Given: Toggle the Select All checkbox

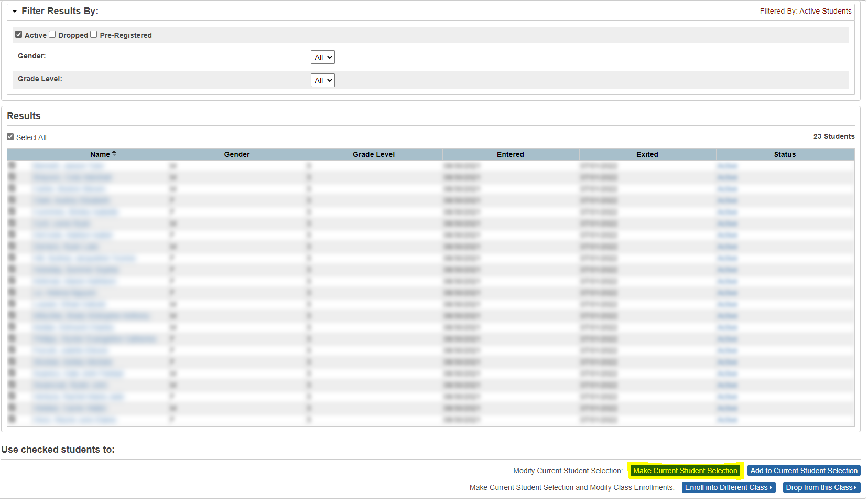Looking at the screenshot, I should coord(10,137).
